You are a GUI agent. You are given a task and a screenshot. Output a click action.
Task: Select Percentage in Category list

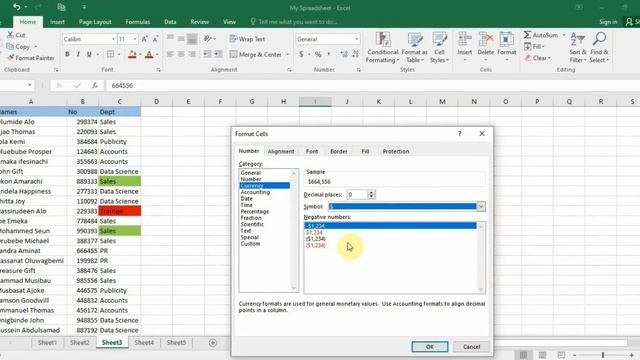click(x=255, y=211)
